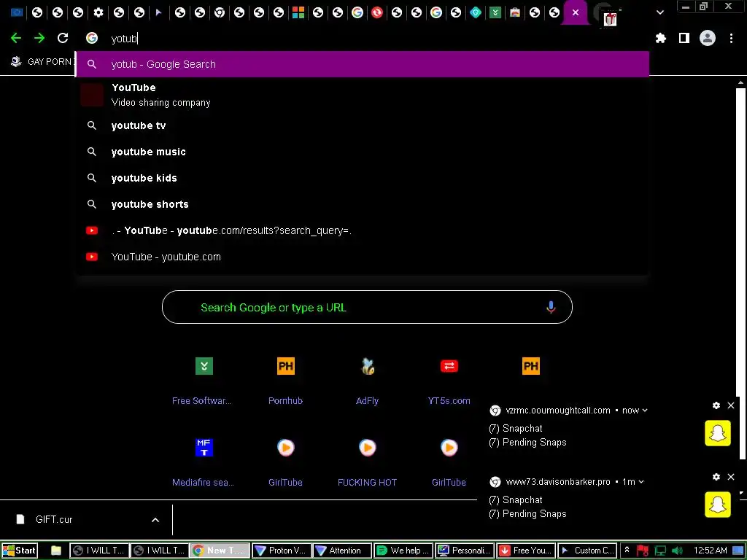Switch to the 'Proton V...' taskbar window
The width and height of the screenshot is (747, 560).
tap(281, 551)
